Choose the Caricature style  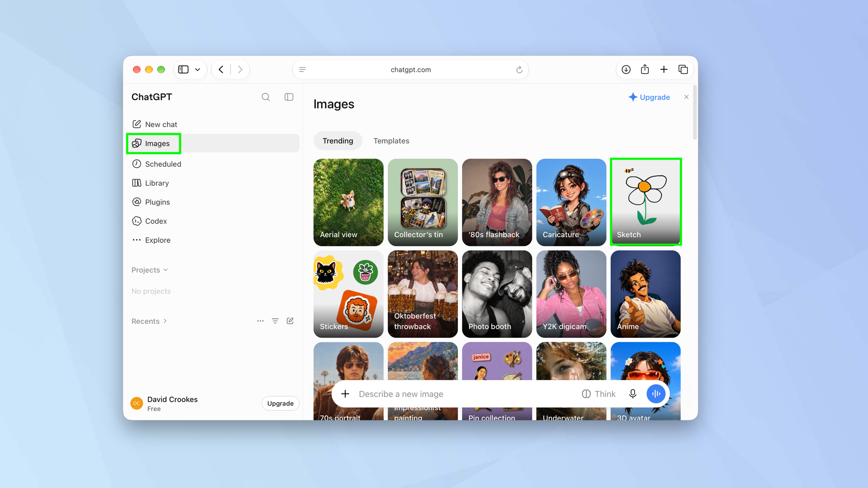coord(571,202)
